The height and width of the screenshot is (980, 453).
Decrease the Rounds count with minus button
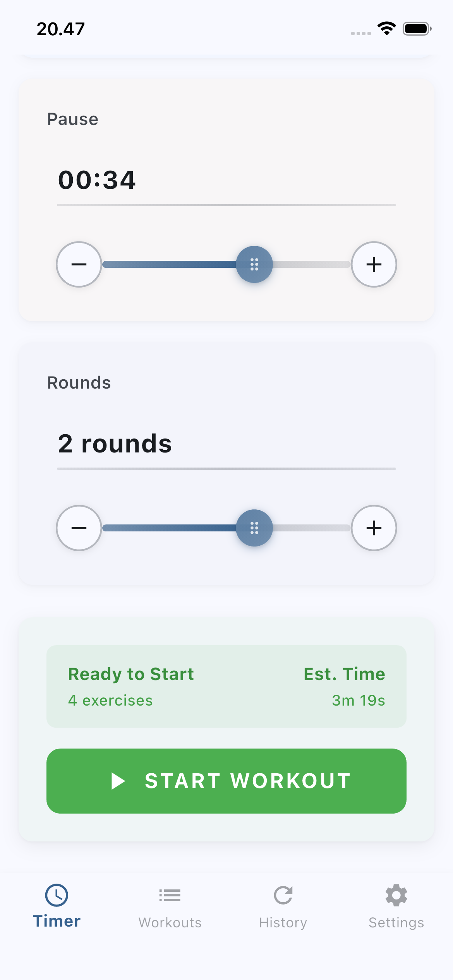(79, 528)
